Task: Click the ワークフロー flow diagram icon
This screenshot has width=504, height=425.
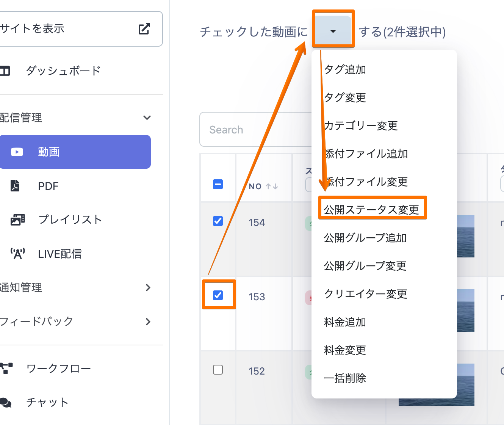Action: (x=6, y=368)
